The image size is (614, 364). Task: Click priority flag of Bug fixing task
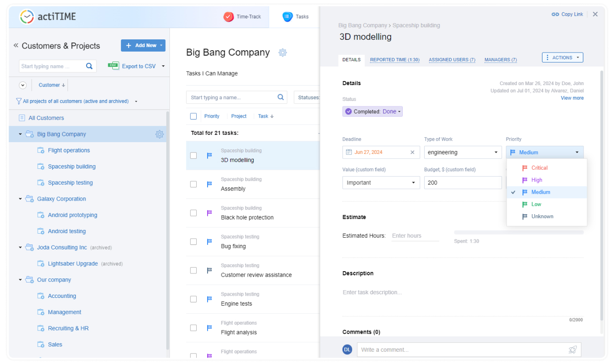(209, 242)
